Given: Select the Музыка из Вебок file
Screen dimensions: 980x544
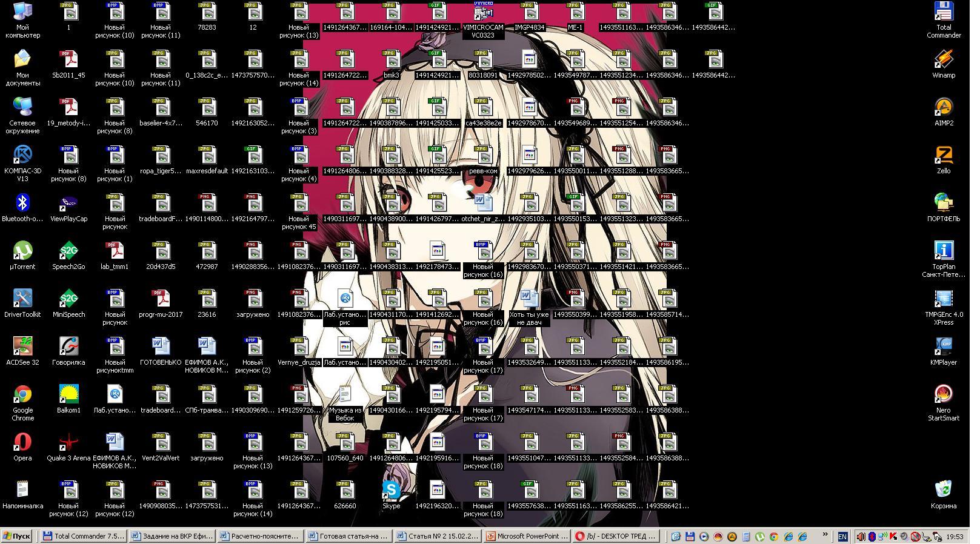Looking at the screenshot, I should [345, 403].
